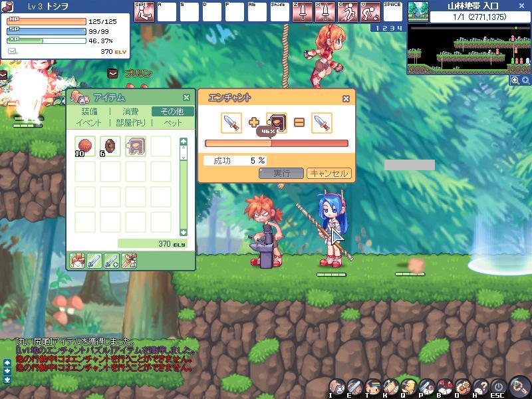Viewport: 532px width, 399px height.
Task: Click the chat log scroll-up arrow
Action: click(7, 362)
